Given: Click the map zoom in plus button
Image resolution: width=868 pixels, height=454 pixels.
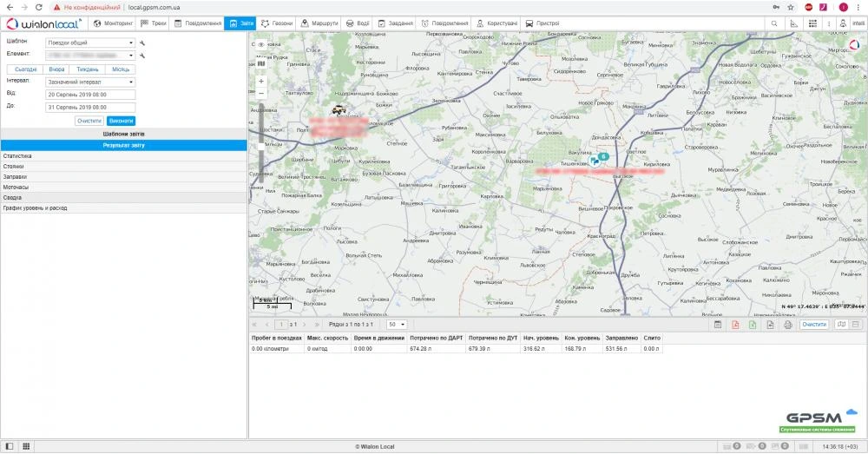Looking at the screenshot, I should [x=261, y=81].
